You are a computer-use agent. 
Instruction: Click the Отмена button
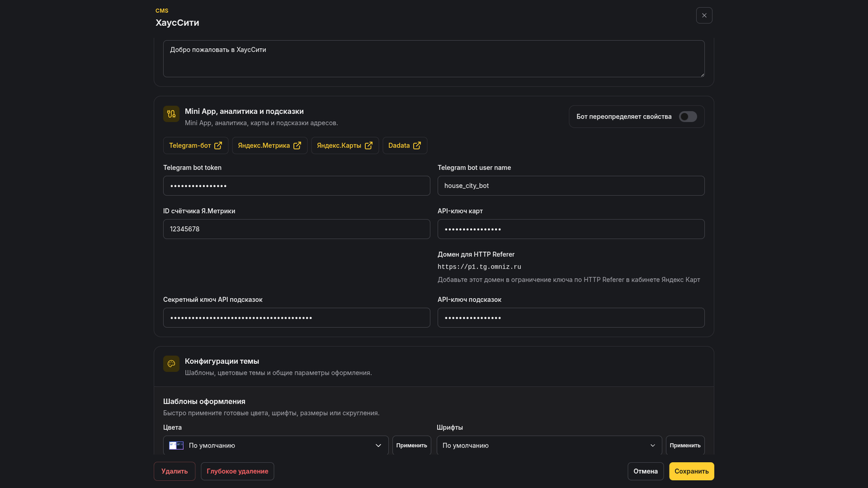(646, 471)
